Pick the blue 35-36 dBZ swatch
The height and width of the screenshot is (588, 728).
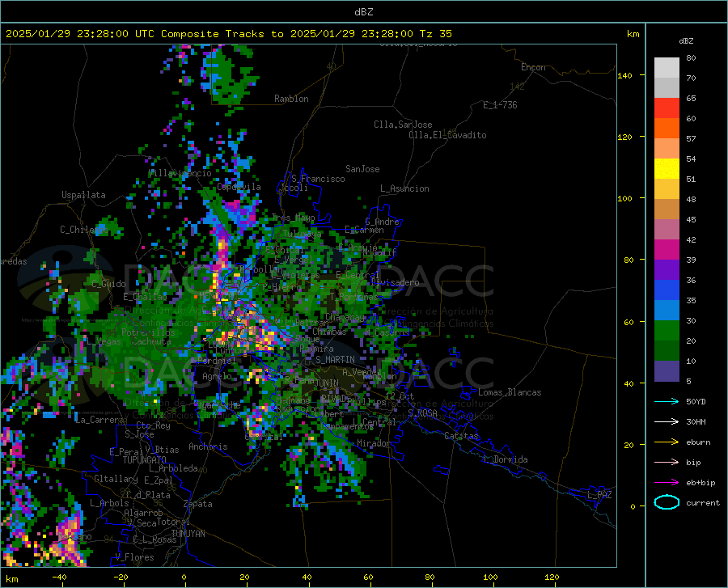click(667, 290)
